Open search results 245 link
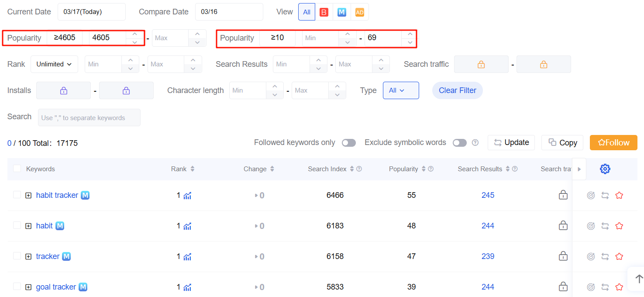This screenshot has width=644, height=297. pos(488,195)
